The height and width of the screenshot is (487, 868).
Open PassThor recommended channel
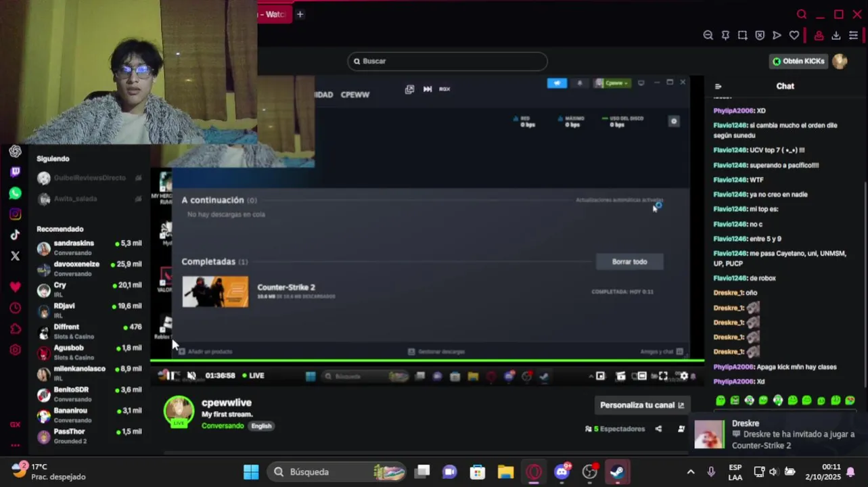89,436
